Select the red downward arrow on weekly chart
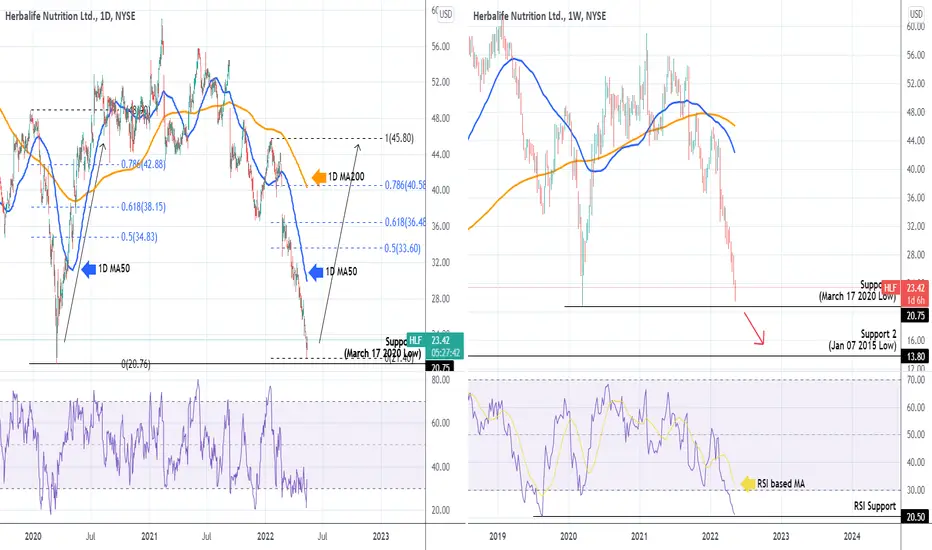Viewport: 932px width, 550px height. 753,328
